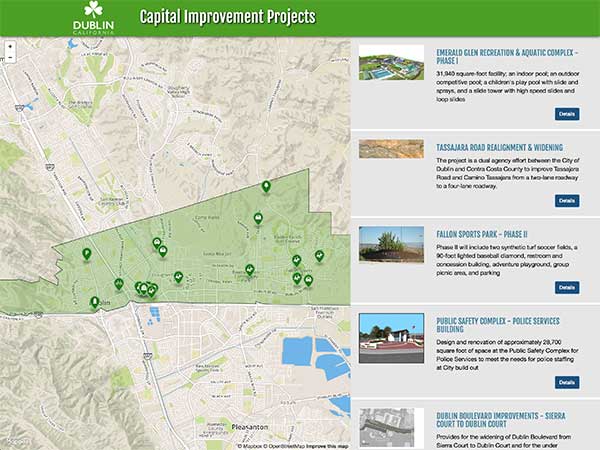This screenshot has width=600, height=450.
Task: Zoom out of the map
Action: [x=9, y=58]
